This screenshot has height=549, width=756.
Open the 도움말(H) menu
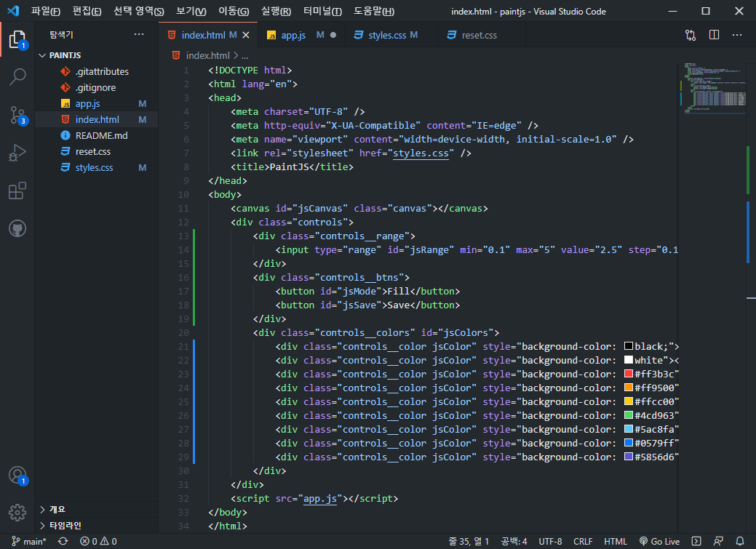coord(374,11)
